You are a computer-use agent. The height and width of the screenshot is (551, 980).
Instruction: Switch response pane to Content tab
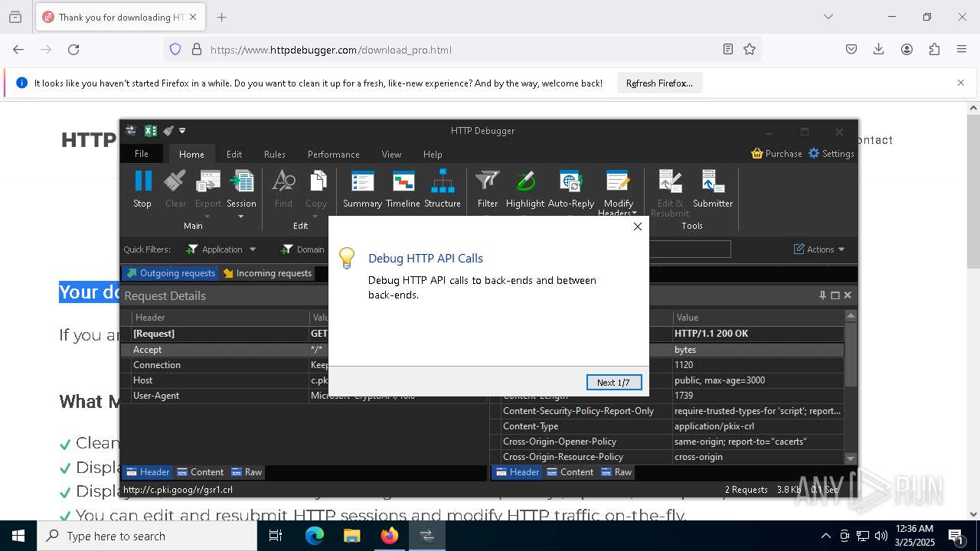pos(570,472)
